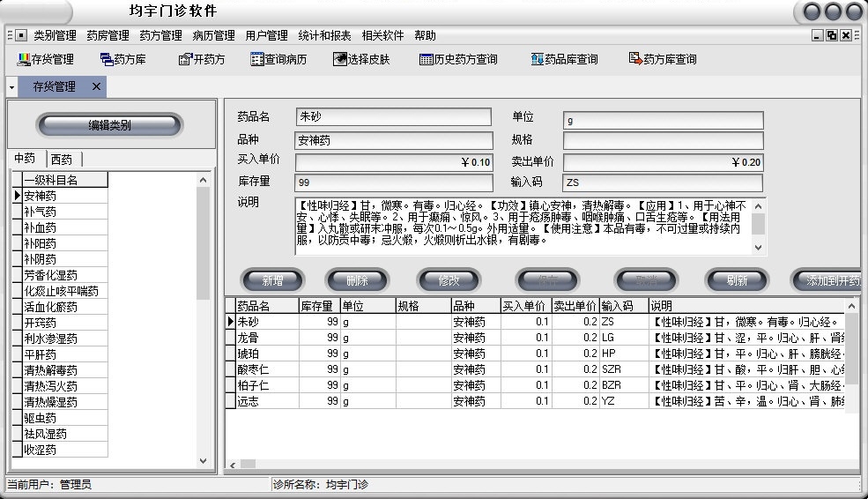Switch to the 西药 tab

[62, 159]
